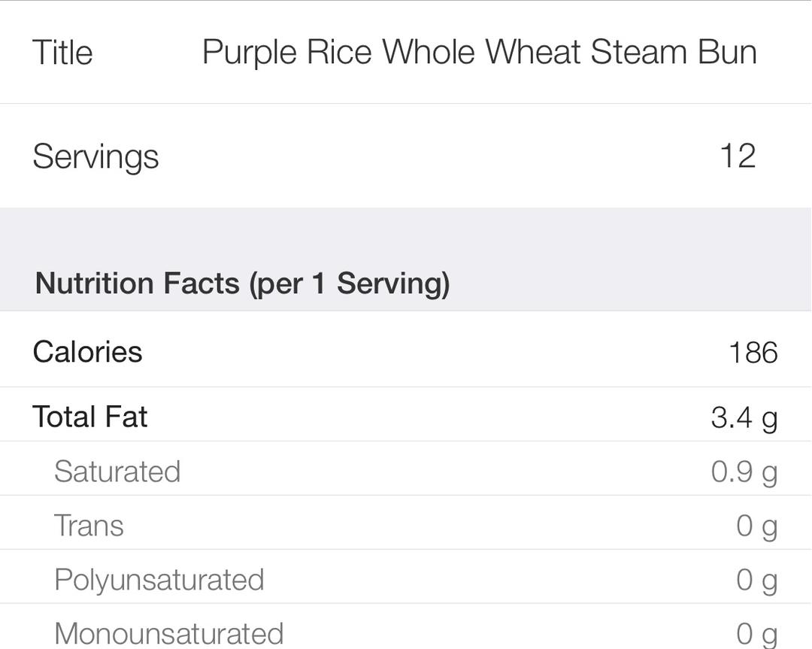
Task: Tap the Total Fat label text
Action: point(89,417)
